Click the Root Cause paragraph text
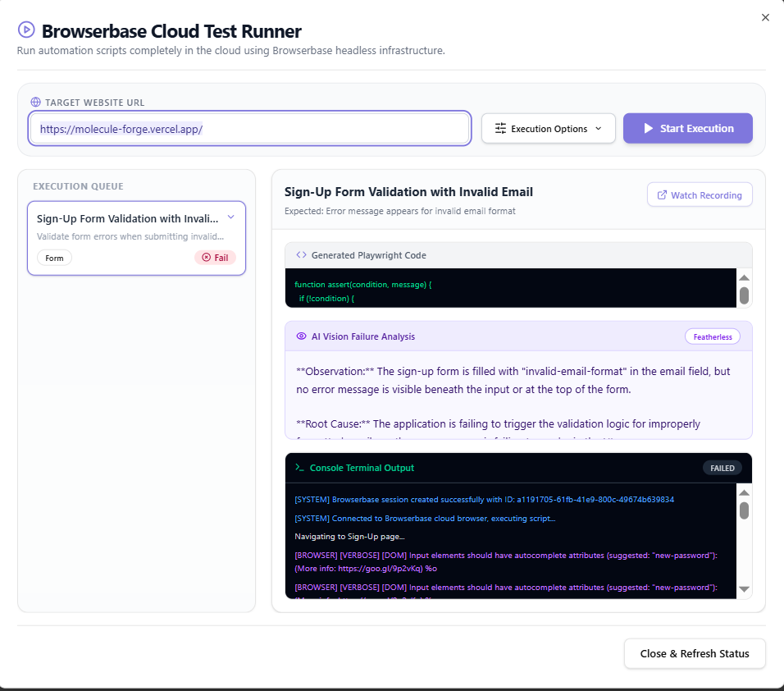The image size is (784, 691). [x=498, y=423]
